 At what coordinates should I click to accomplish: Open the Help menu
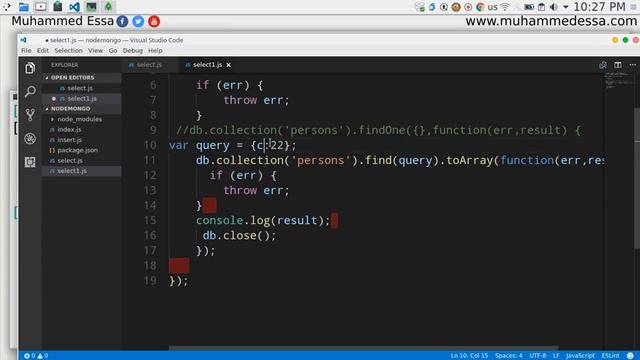tap(155, 51)
